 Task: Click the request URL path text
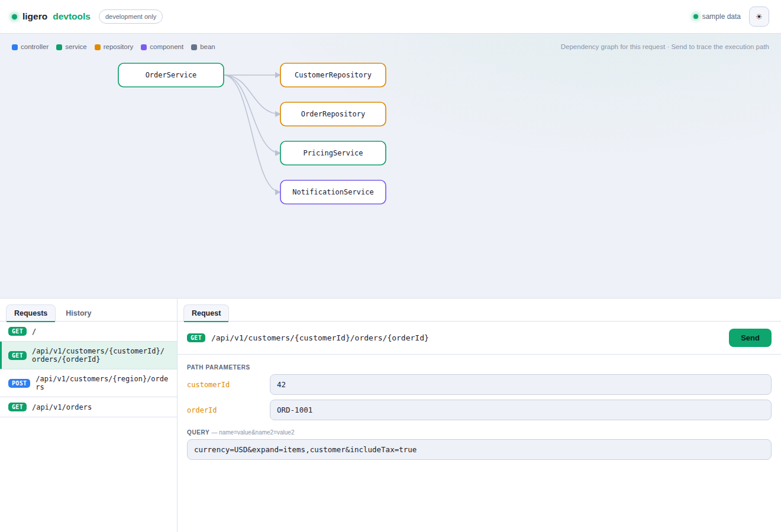tap(320, 338)
